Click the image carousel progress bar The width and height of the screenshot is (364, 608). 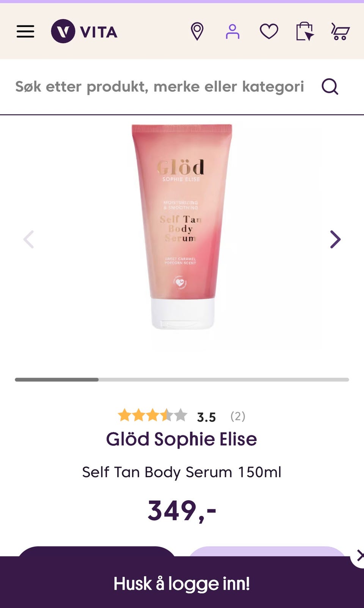182,380
